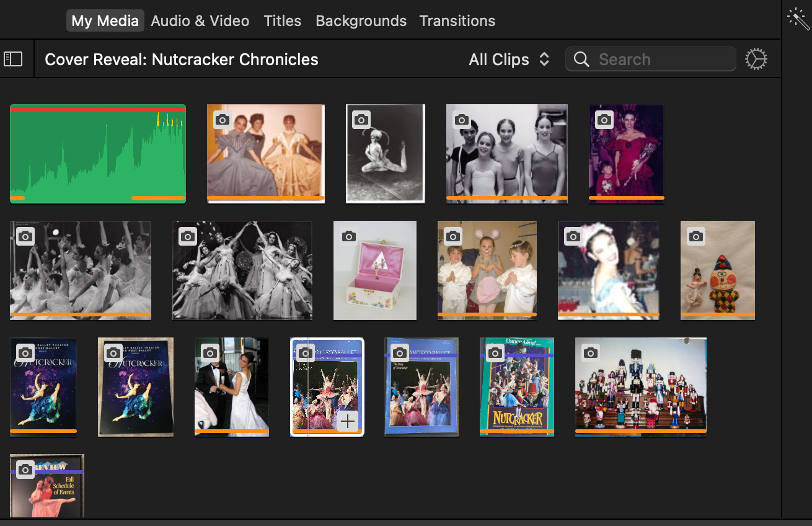Image resolution: width=812 pixels, height=526 pixels.
Task: Select the black-and-white seated dancer photo
Action: tap(385, 153)
